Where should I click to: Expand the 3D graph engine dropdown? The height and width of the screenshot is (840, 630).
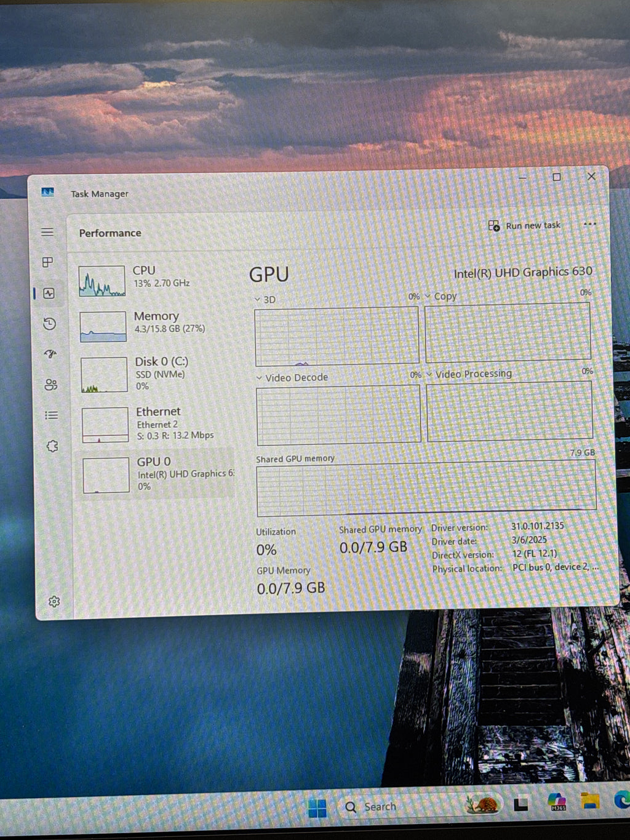click(258, 300)
